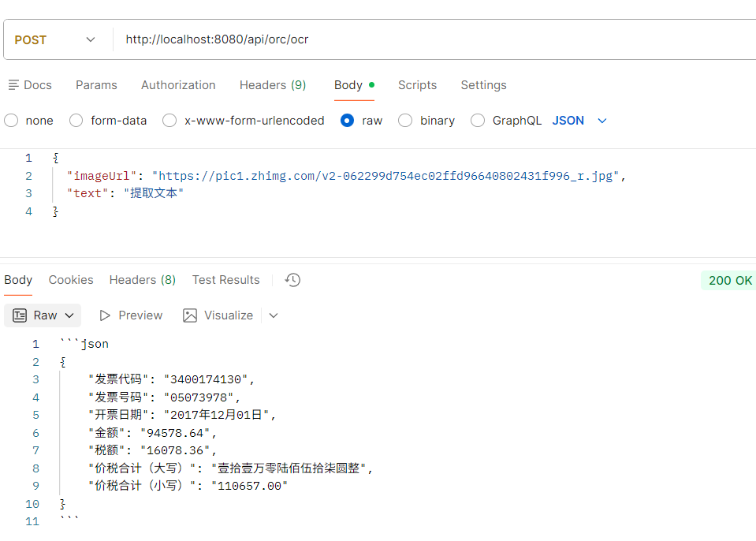Click line number 4 in request editor
The height and width of the screenshot is (541, 756).
(x=29, y=211)
